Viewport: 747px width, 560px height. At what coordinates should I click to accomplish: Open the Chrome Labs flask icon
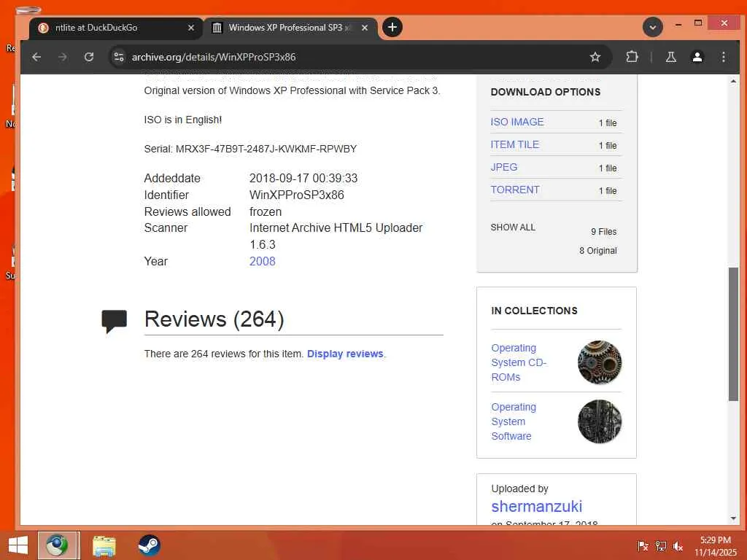671,57
